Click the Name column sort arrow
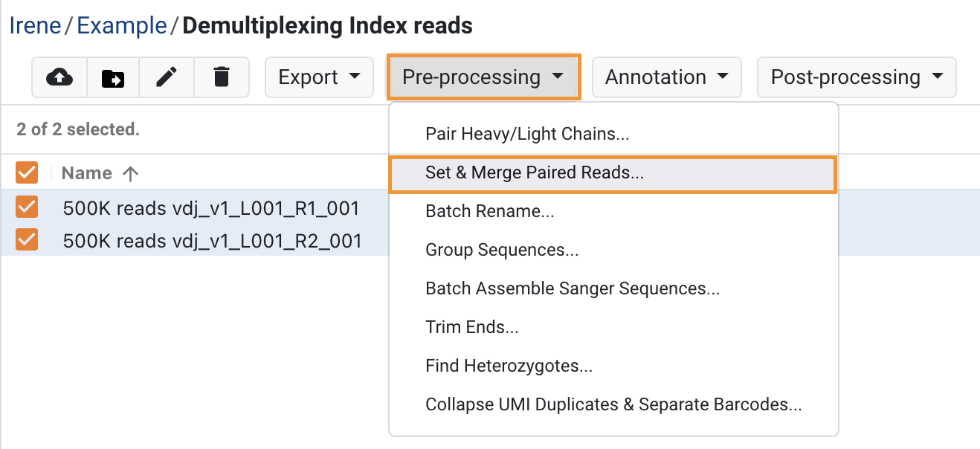The height and width of the screenshot is (449, 980). click(x=130, y=174)
